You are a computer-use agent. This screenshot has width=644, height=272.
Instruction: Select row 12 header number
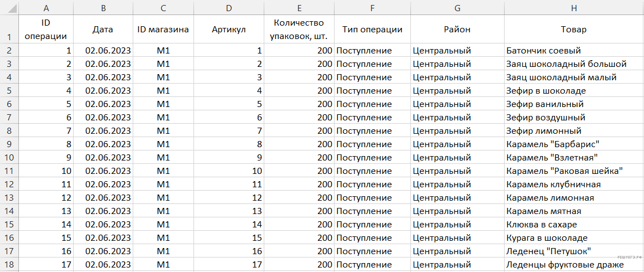(x=9, y=184)
